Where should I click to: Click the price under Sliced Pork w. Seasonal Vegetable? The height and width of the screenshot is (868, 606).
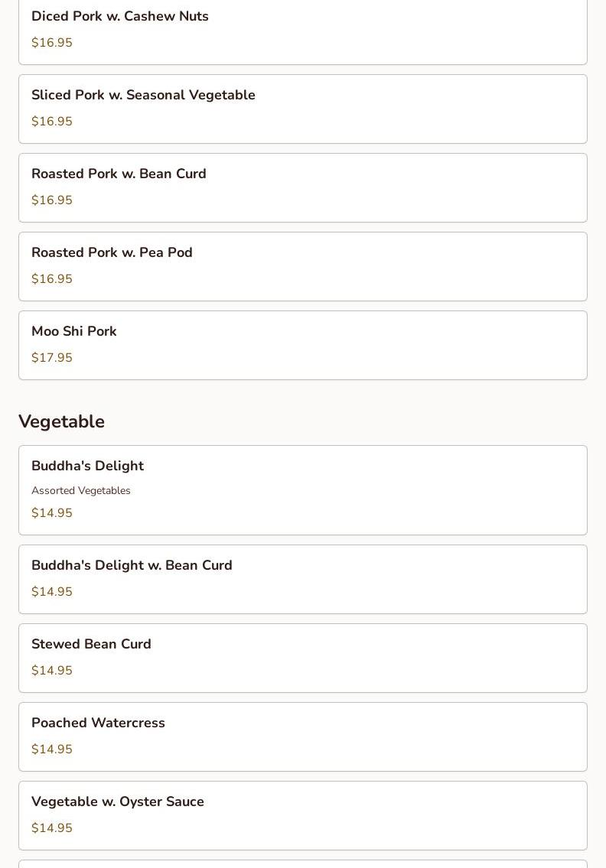(x=52, y=122)
